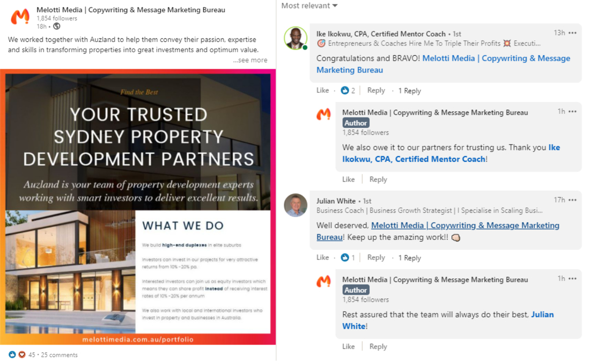The width and height of the screenshot is (590, 364).
Task: Click the globe visibility icon beside 18h
Action: (x=56, y=26)
